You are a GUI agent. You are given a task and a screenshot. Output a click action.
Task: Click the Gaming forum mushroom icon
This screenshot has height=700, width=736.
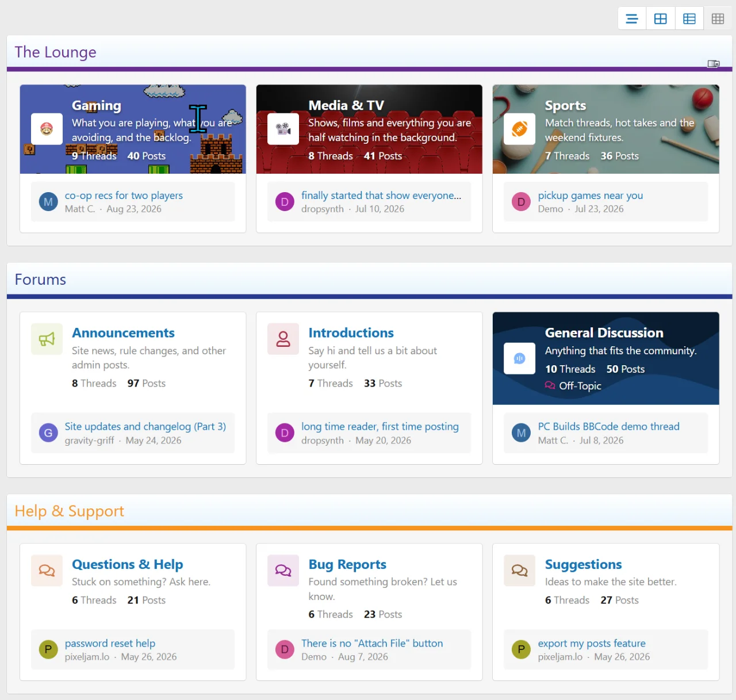[47, 129]
